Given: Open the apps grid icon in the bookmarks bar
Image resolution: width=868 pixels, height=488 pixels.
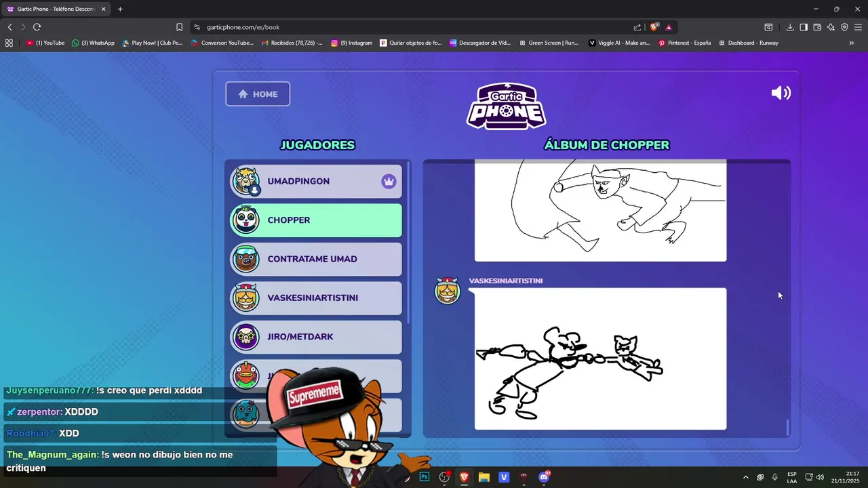Looking at the screenshot, I should [x=9, y=43].
